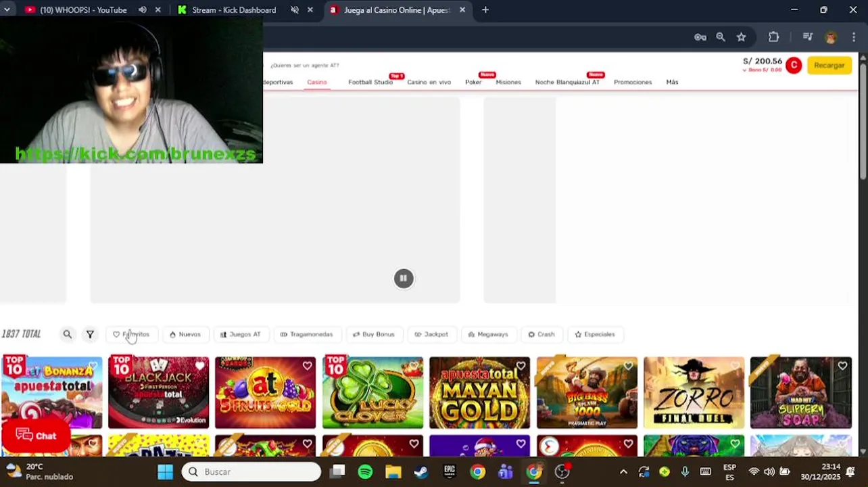Screen dimensions: 868x487
Task: Open OBS Studio from the taskbar
Action: click(x=562, y=471)
